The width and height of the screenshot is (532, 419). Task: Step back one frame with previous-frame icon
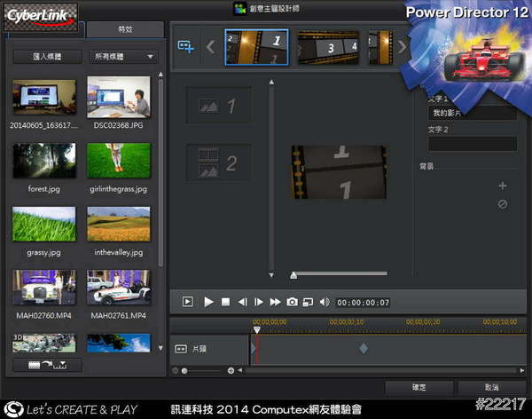[x=242, y=302]
